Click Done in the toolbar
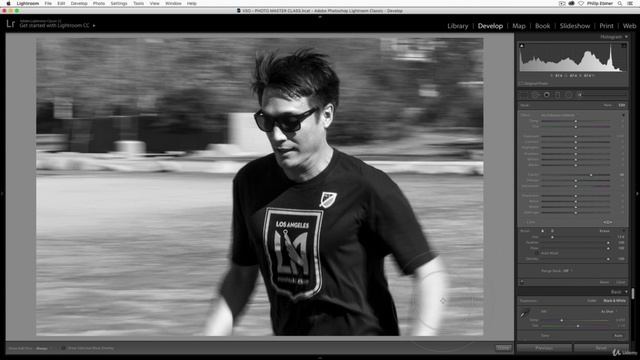The image size is (640, 360). [503, 348]
